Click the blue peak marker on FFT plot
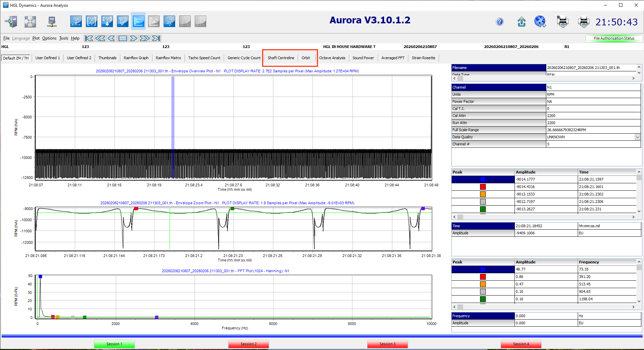644x350 pixels. (40, 277)
